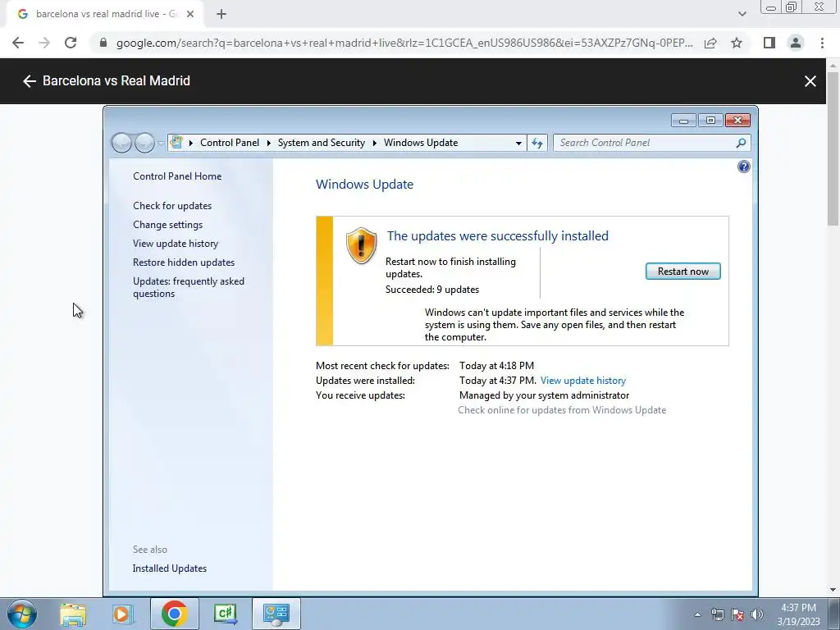Click the Control Panel breadcrumb icon

[176, 143]
